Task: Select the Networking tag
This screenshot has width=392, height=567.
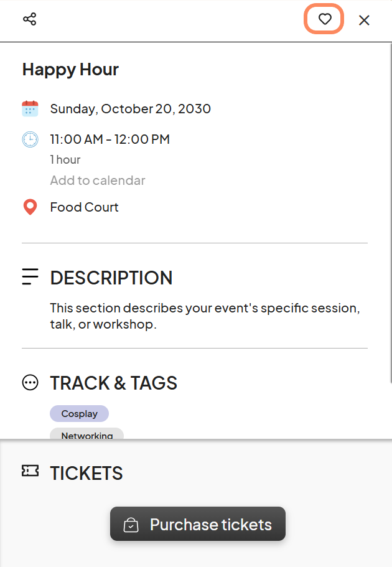Action: 86,434
